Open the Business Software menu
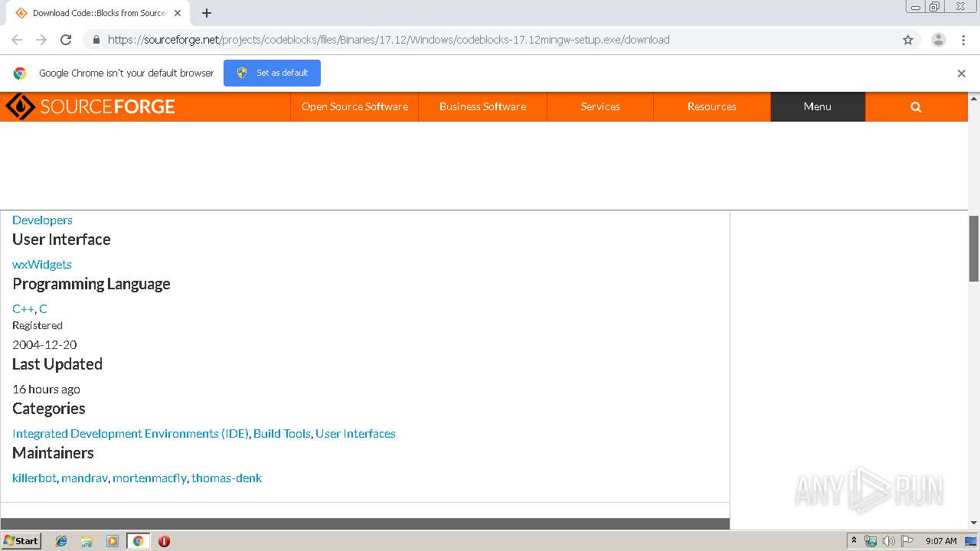The width and height of the screenshot is (980, 551). (482, 107)
